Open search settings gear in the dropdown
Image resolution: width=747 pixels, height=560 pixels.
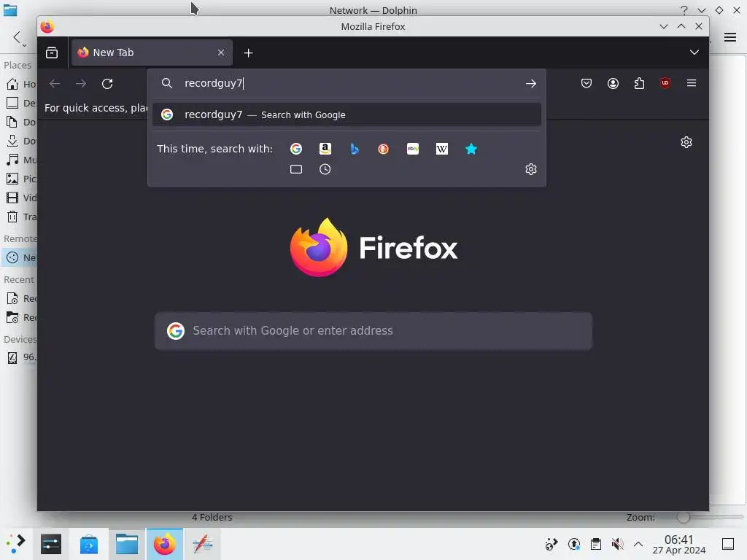(x=531, y=169)
